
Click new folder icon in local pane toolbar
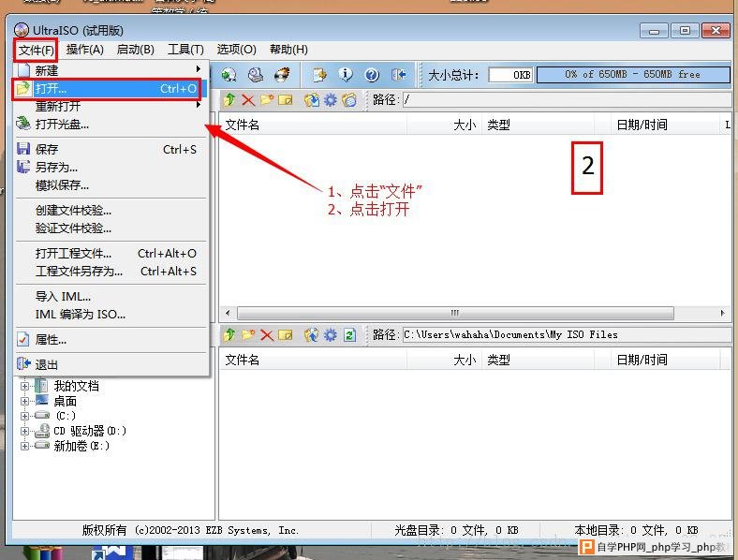248,335
